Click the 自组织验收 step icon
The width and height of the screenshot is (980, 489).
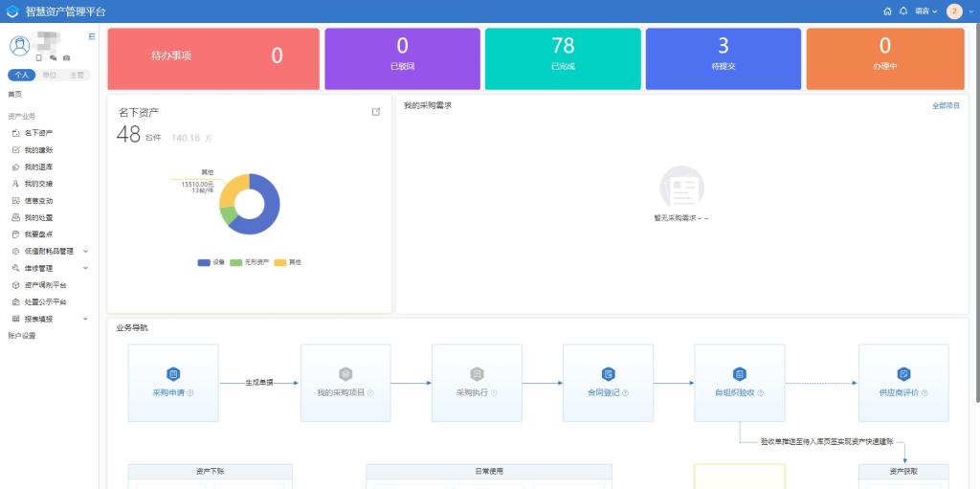click(739, 373)
